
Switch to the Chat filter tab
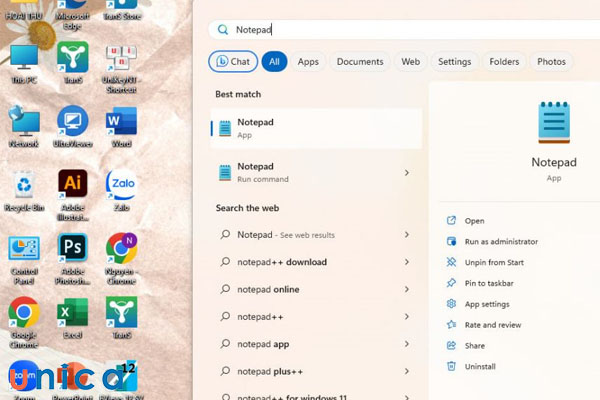(233, 61)
